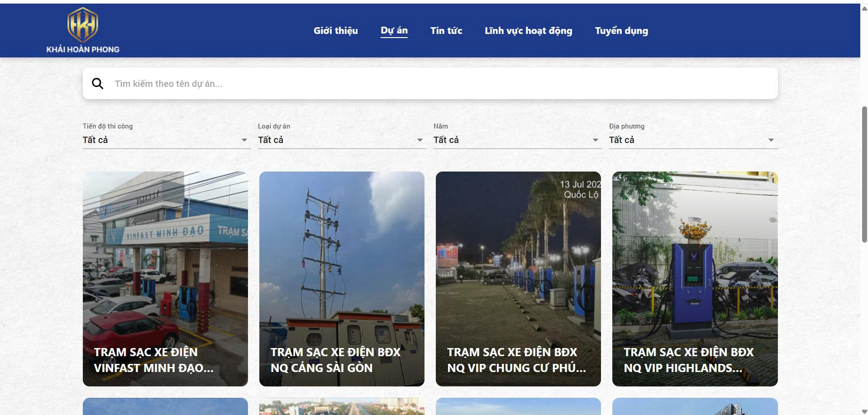This screenshot has height=415, width=868.
Task: Click the scrollbar up arrow
Action: coord(864,8)
